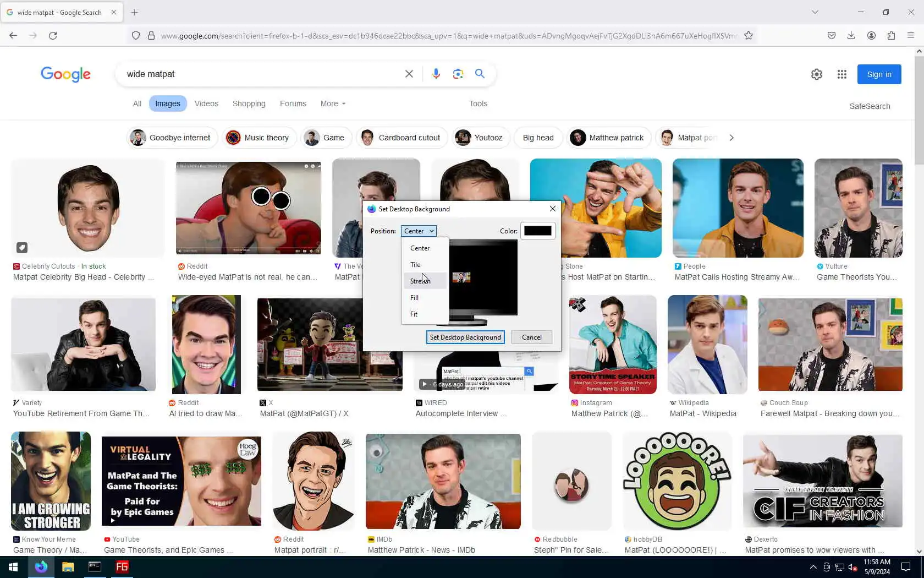This screenshot has width=924, height=578.
Task: Open the Position dropdown showing Center
Action: point(419,231)
